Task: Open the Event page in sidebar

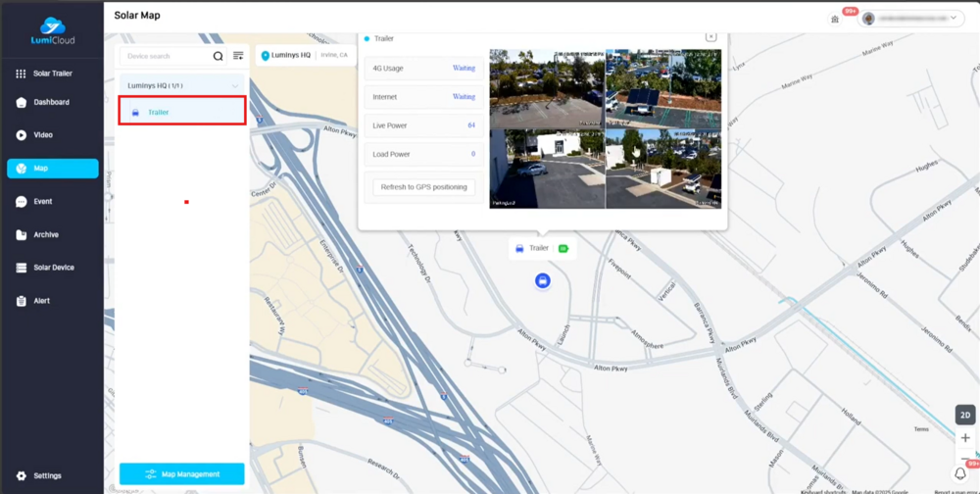Action: pyautogui.click(x=42, y=202)
